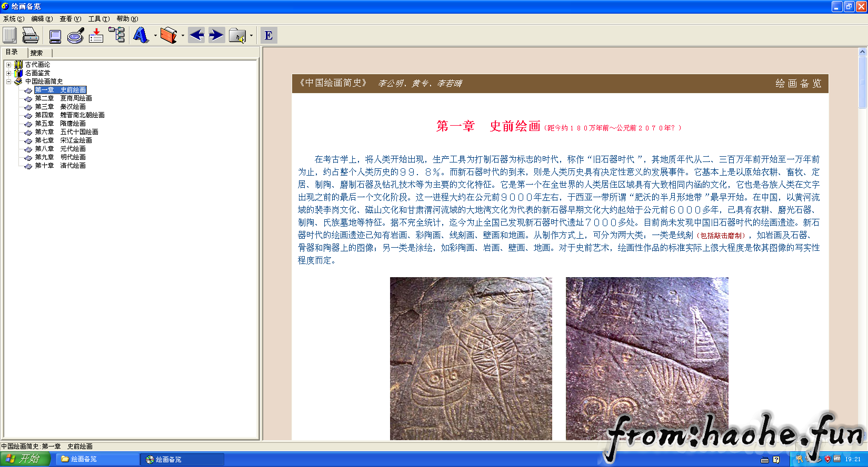
Task: Click the document page toolbar icon
Action: [9, 35]
